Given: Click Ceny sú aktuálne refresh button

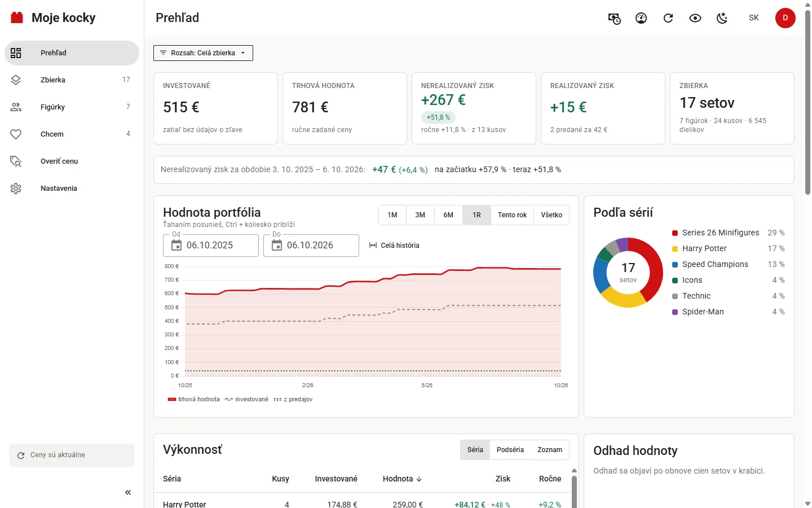Looking at the screenshot, I should click(x=72, y=455).
